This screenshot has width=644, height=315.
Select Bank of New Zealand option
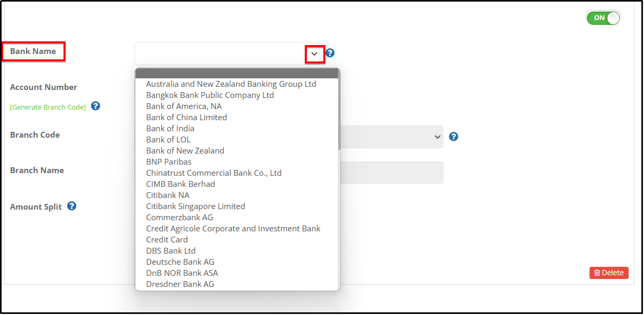pyautogui.click(x=185, y=151)
